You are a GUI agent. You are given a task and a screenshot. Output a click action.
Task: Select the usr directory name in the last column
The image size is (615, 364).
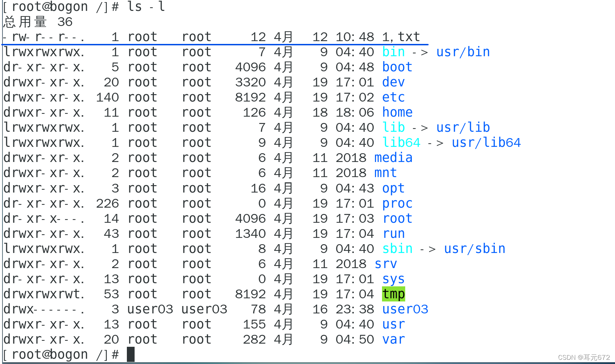[393, 324]
